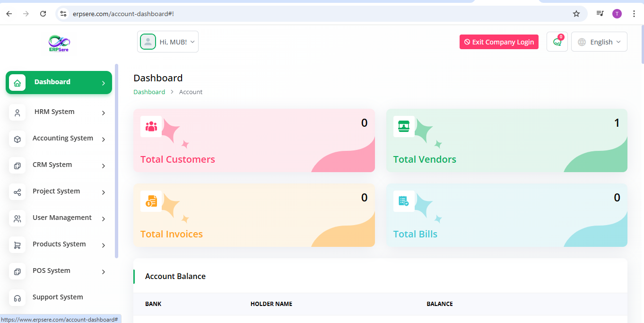Screen dimensions: 644x323
Task: Expand the CRM System submenu chevron
Action: [x=103, y=166]
